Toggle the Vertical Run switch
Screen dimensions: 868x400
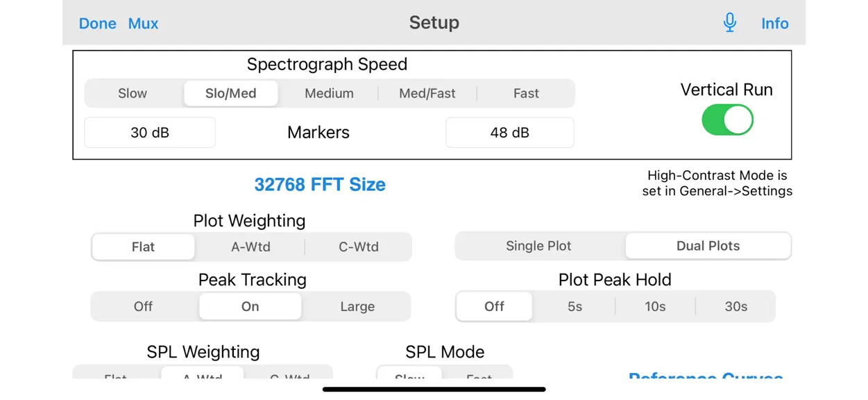(727, 119)
